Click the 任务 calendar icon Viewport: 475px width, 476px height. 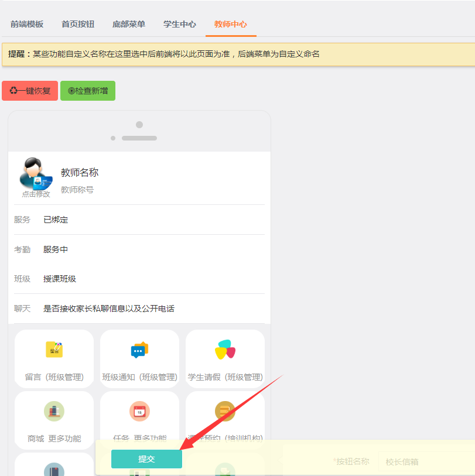[x=139, y=412]
